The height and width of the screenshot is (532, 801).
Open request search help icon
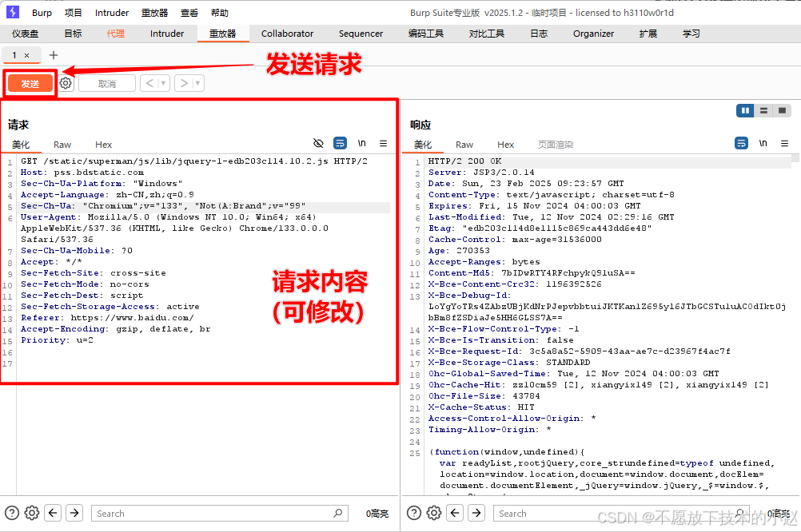tap(12, 513)
